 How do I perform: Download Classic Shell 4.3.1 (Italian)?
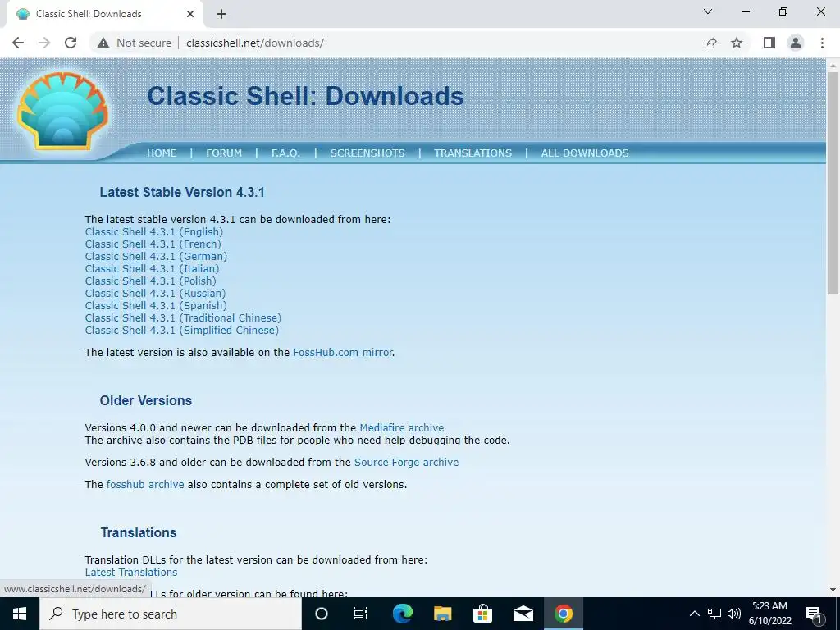pos(152,269)
